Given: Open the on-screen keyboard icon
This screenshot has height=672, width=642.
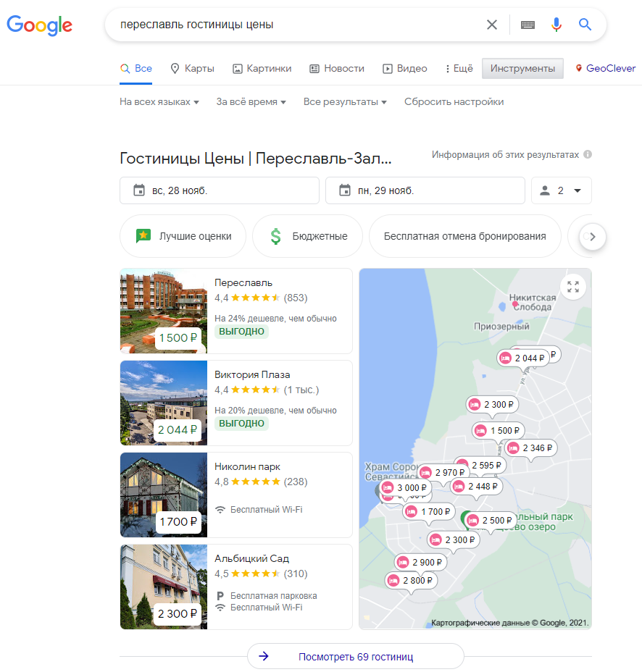Looking at the screenshot, I should pyautogui.click(x=528, y=25).
